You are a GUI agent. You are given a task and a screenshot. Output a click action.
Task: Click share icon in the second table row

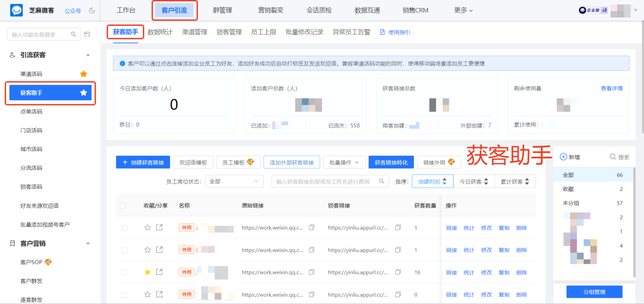coord(159,250)
